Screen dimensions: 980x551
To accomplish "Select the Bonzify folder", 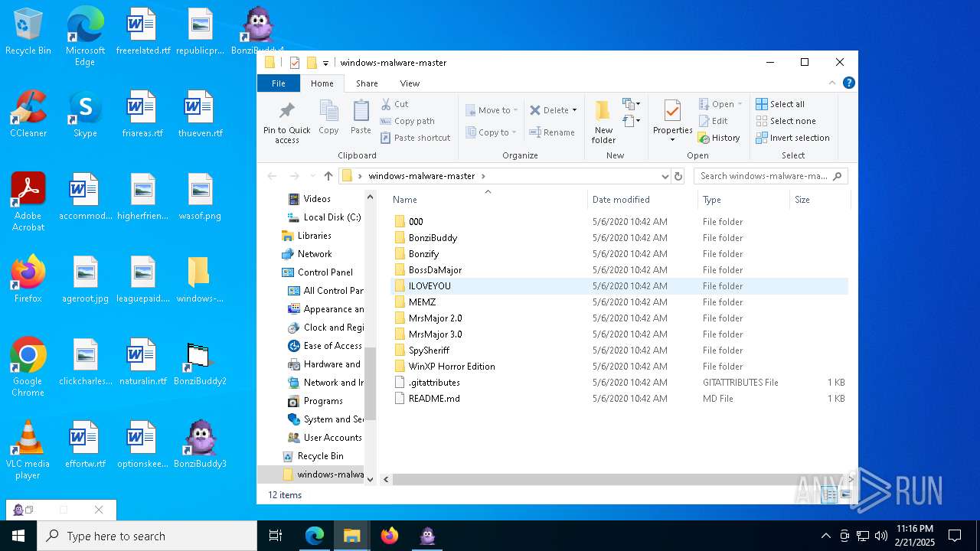I will [423, 253].
